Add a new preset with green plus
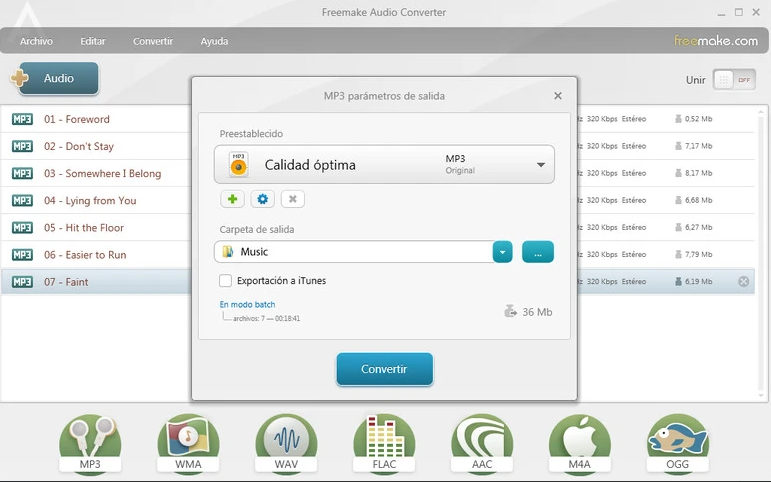This screenshot has height=482, width=771. coord(233,199)
